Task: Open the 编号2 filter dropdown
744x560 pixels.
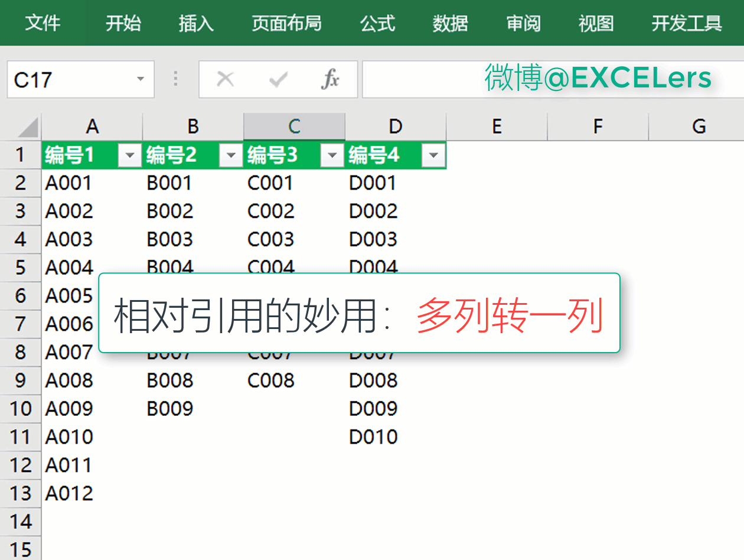Action: 231,156
